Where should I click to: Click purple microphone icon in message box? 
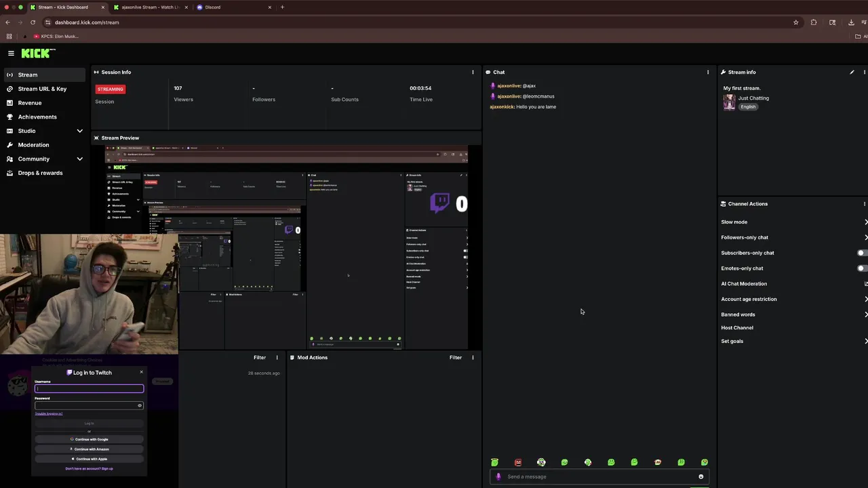click(x=498, y=476)
